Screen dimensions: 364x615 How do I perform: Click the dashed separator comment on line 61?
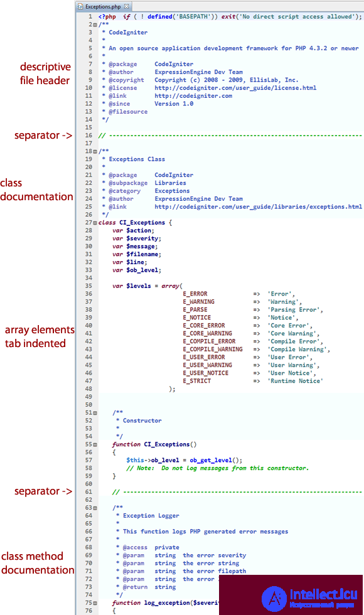pos(237,492)
